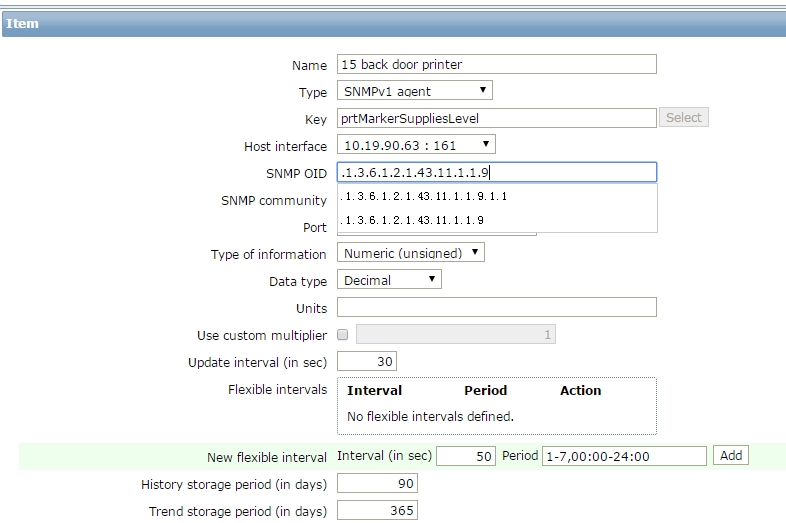
Task: Click the Add flexible interval button
Action: (730, 455)
